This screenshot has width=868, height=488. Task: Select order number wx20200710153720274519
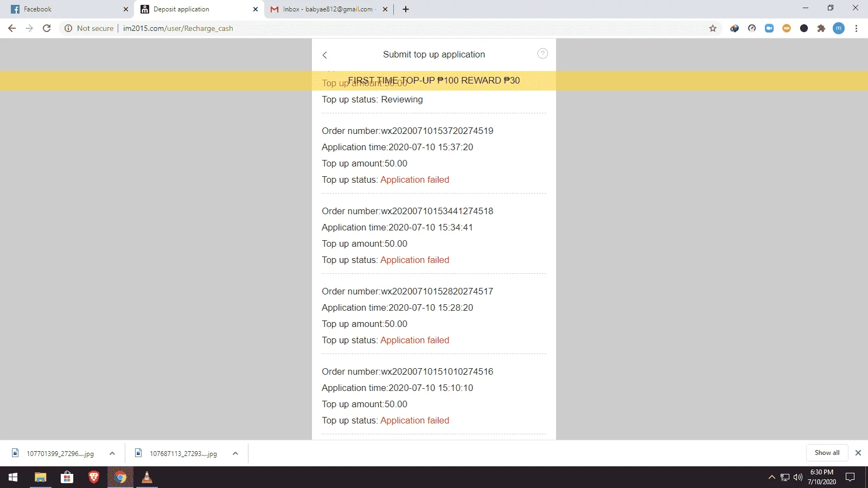(x=407, y=131)
